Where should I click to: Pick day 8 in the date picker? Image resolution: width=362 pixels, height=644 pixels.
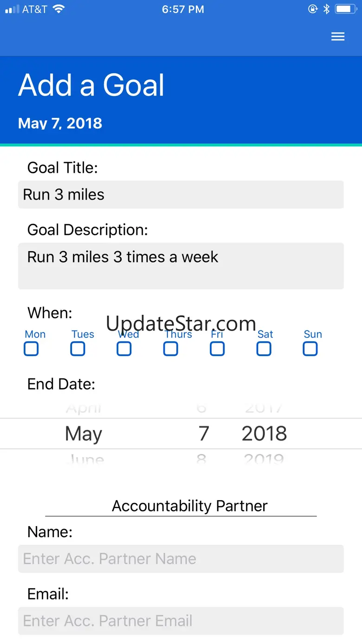[x=201, y=460]
